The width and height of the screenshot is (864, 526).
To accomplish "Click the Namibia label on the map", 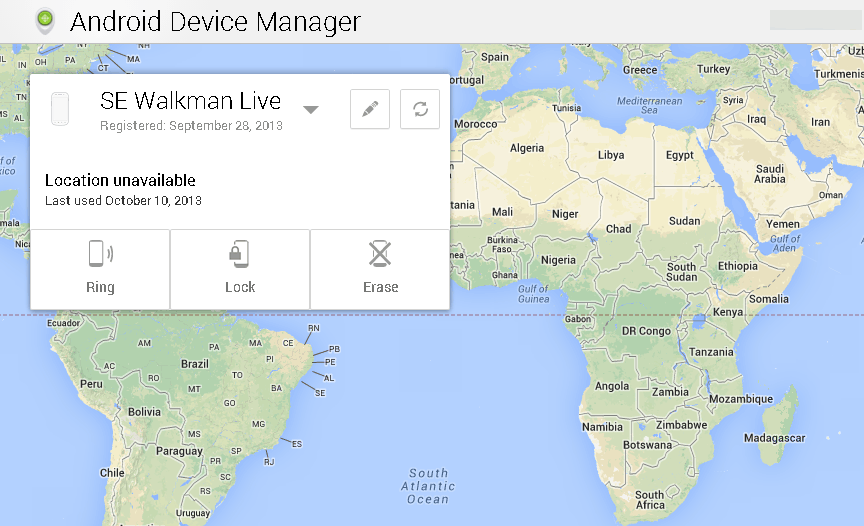I will (x=602, y=427).
